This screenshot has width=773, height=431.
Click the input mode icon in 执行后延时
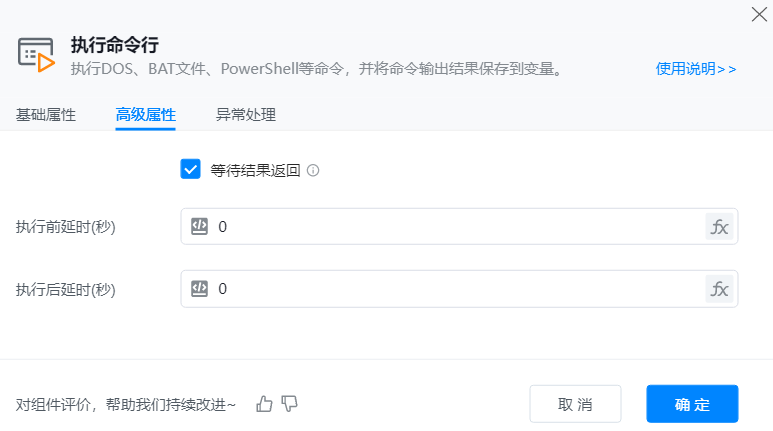(x=199, y=289)
